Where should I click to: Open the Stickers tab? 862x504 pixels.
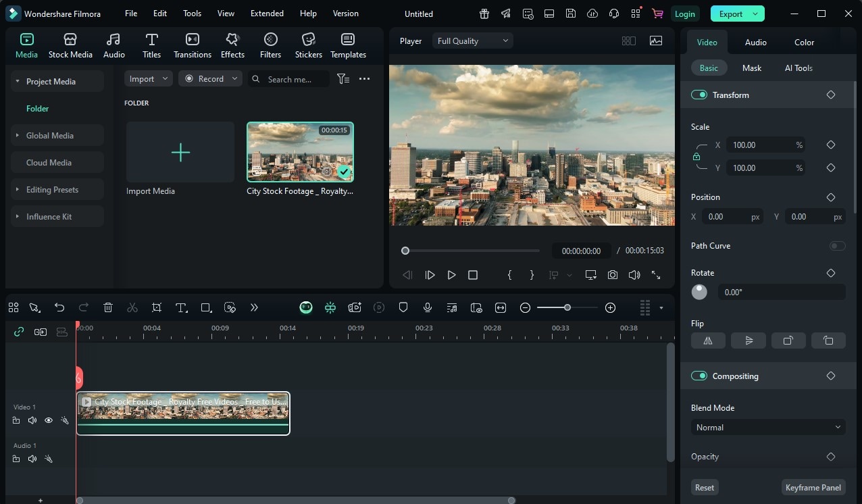[308, 45]
